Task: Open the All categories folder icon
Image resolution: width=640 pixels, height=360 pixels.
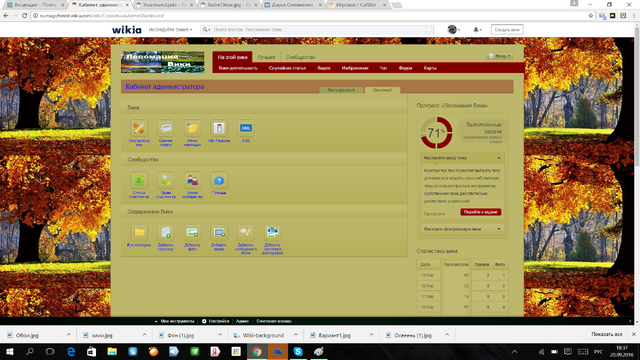Action: pos(139,233)
